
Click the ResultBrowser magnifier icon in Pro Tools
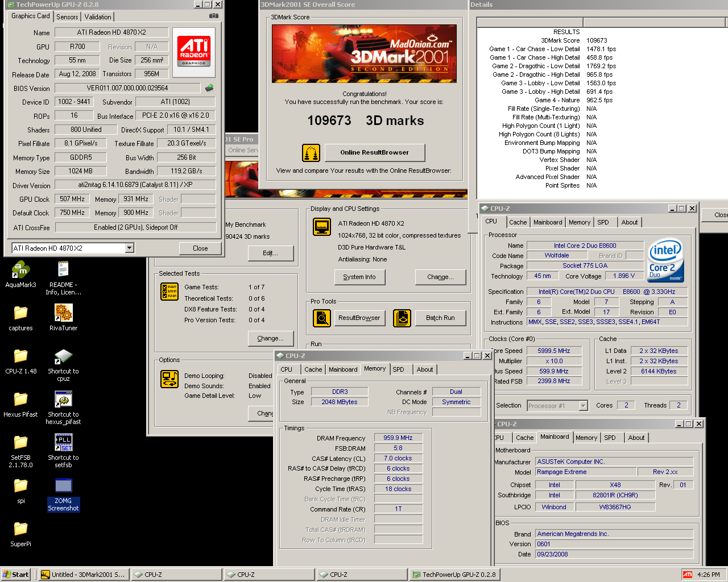(322, 318)
